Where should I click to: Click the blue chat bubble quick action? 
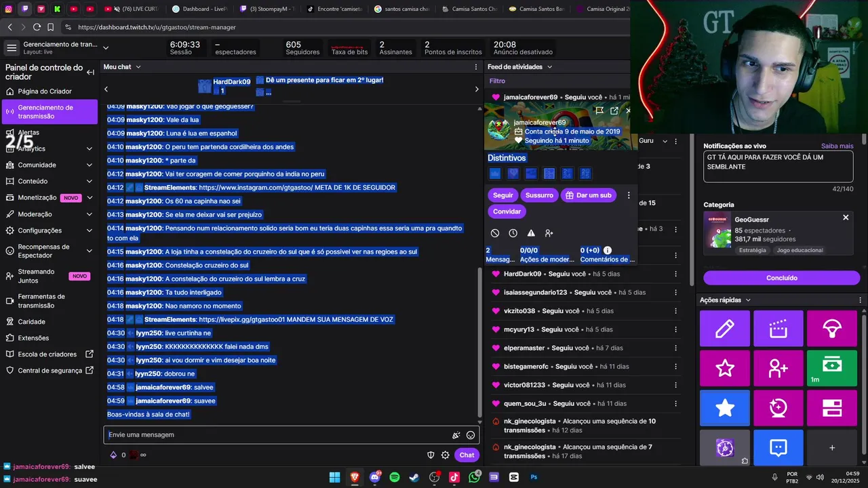pyautogui.click(x=778, y=447)
